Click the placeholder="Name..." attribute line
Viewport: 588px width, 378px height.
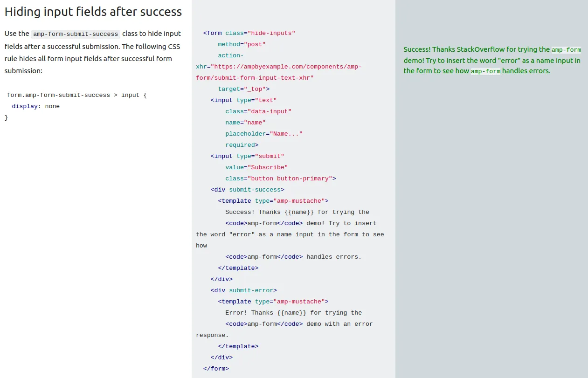[264, 134]
